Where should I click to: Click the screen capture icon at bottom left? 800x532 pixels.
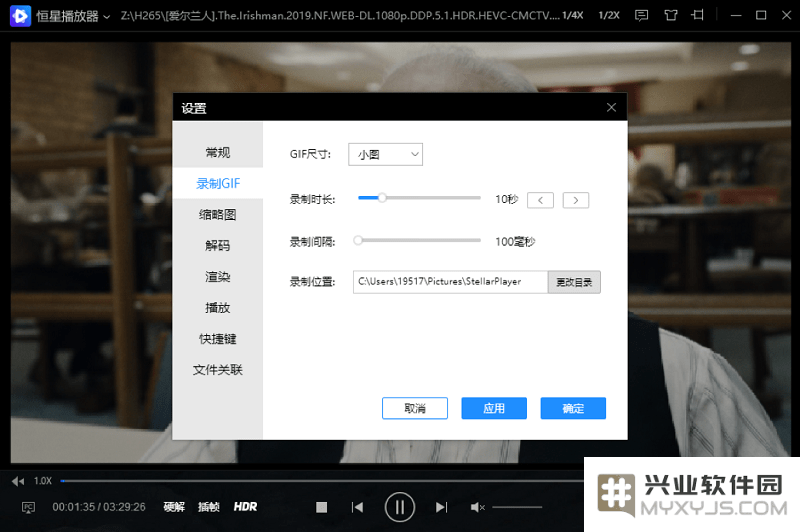click(x=28, y=507)
